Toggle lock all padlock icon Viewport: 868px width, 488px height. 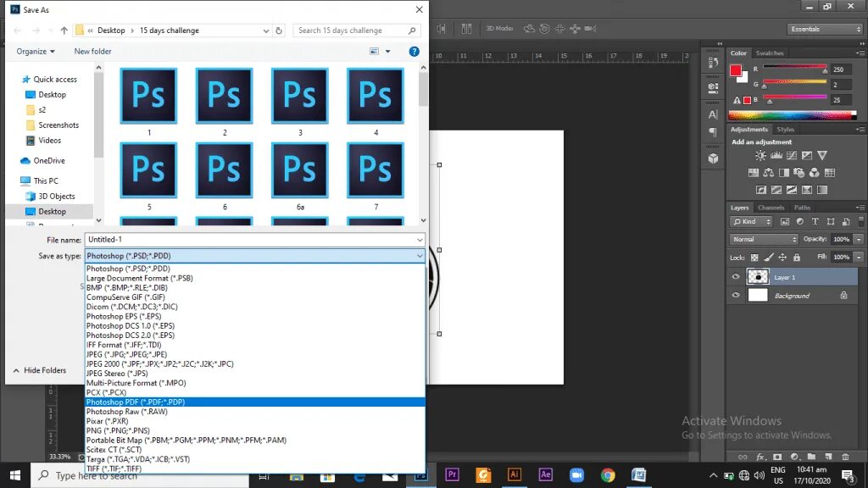click(797, 258)
